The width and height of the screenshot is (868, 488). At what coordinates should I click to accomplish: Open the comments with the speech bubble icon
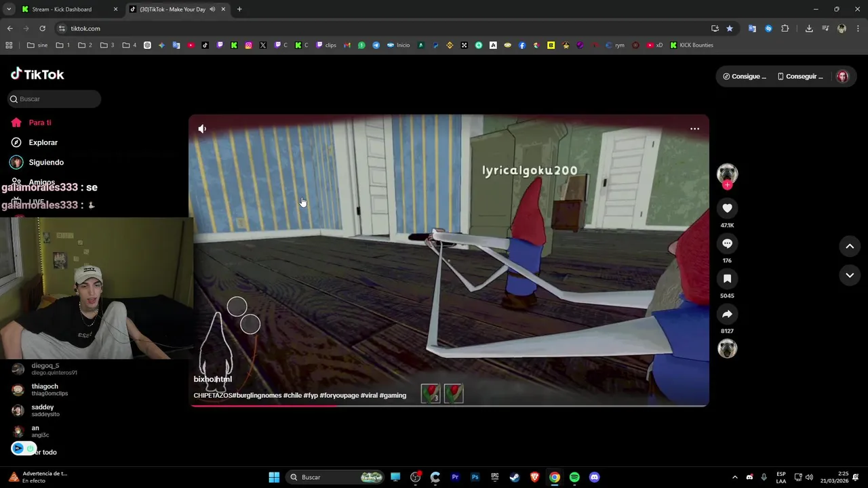coord(727,243)
